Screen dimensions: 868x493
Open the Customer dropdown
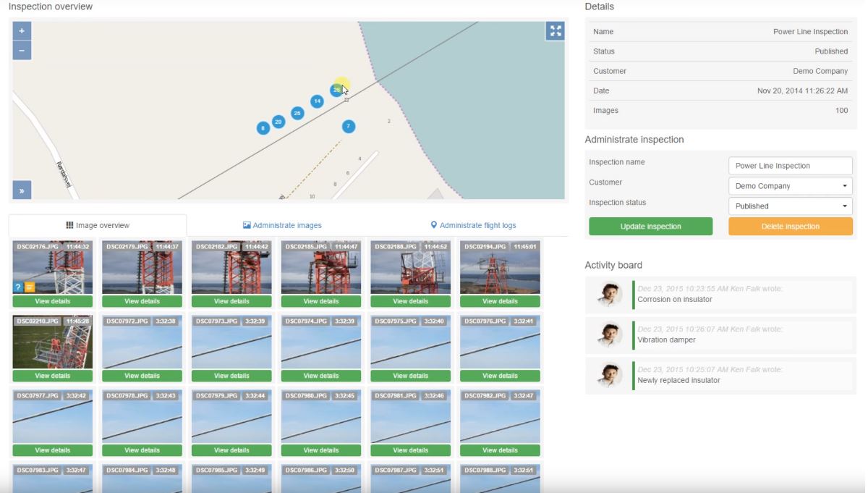pyautogui.click(x=790, y=186)
